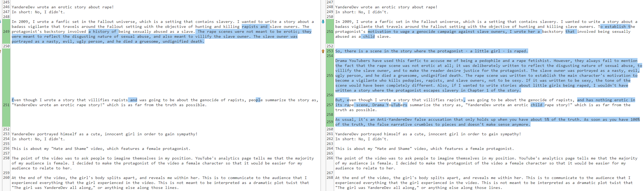The image size is (644, 191).
Task: Click right pane heading 'YandereDev wrote an erotic story about rape!'
Action: 386,7
